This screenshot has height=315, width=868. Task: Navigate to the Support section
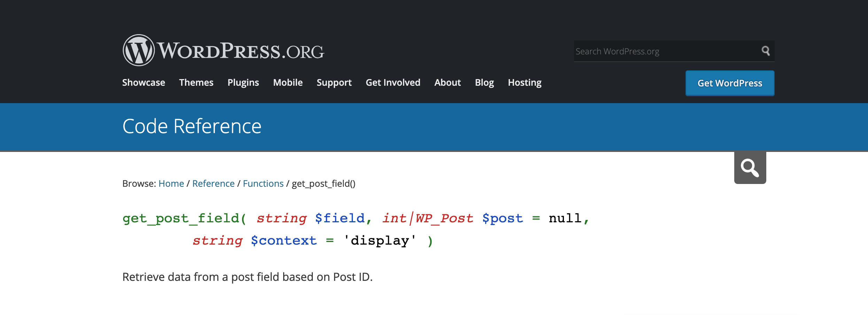[334, 83]
